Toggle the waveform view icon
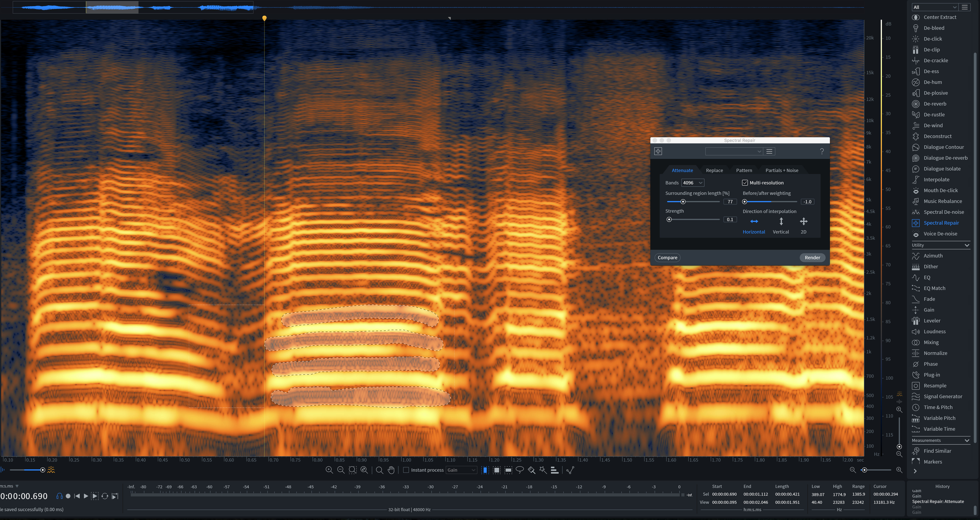 tap(3, 470)
